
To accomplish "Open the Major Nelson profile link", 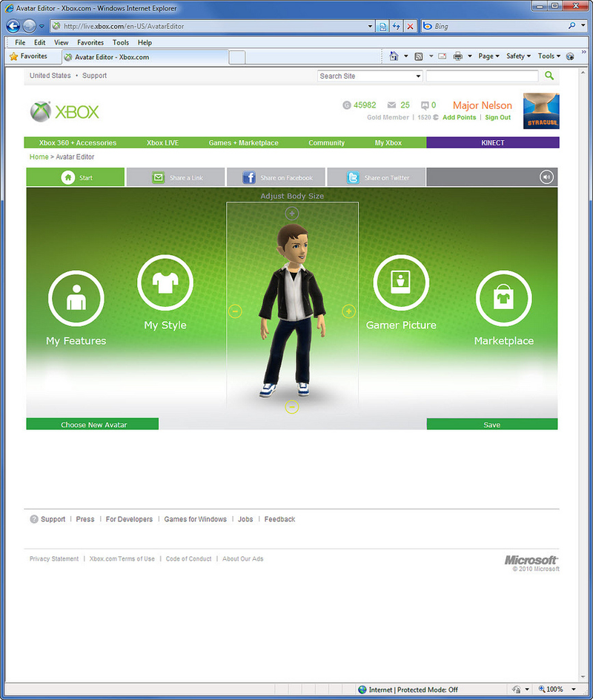I will click(x=483, y=105).
